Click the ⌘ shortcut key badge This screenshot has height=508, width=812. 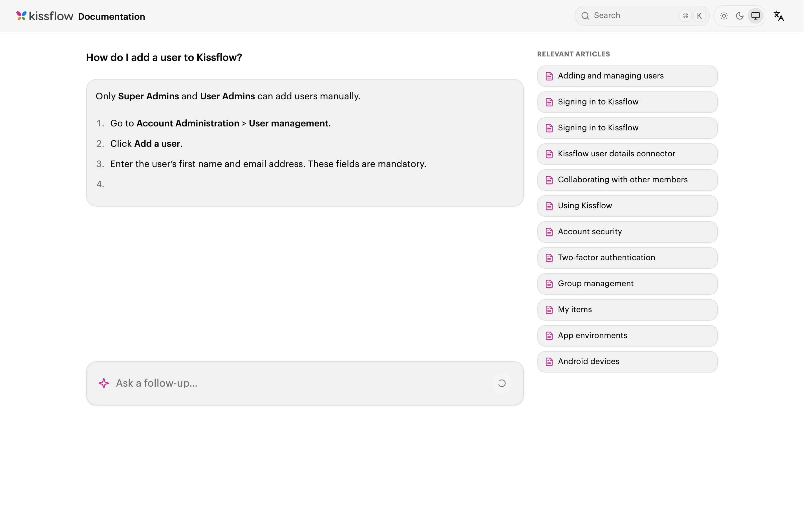pyautogui.click(x=685, y=16)
